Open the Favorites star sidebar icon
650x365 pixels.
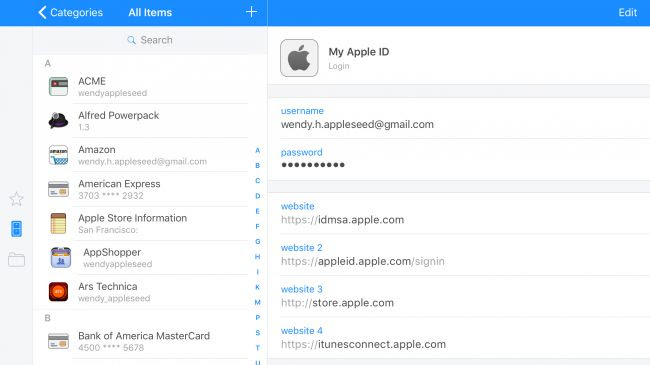(x=17, y=199)
